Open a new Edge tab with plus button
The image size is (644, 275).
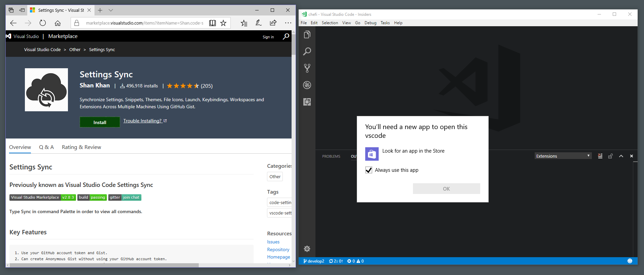coord(100,10)
